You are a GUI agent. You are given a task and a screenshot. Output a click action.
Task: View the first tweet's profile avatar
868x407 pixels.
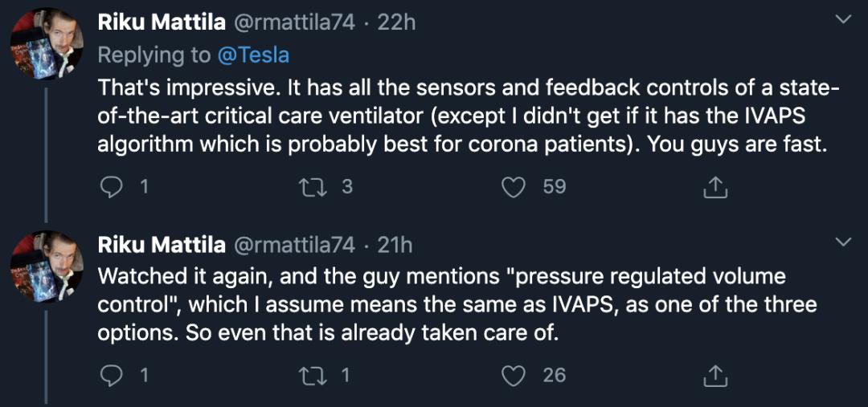47,43
